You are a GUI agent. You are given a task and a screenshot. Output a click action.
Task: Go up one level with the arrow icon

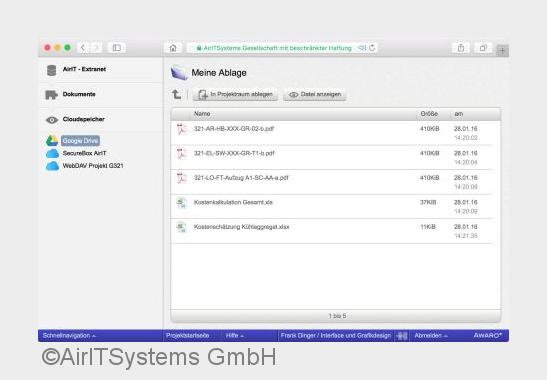coord(177,94)
